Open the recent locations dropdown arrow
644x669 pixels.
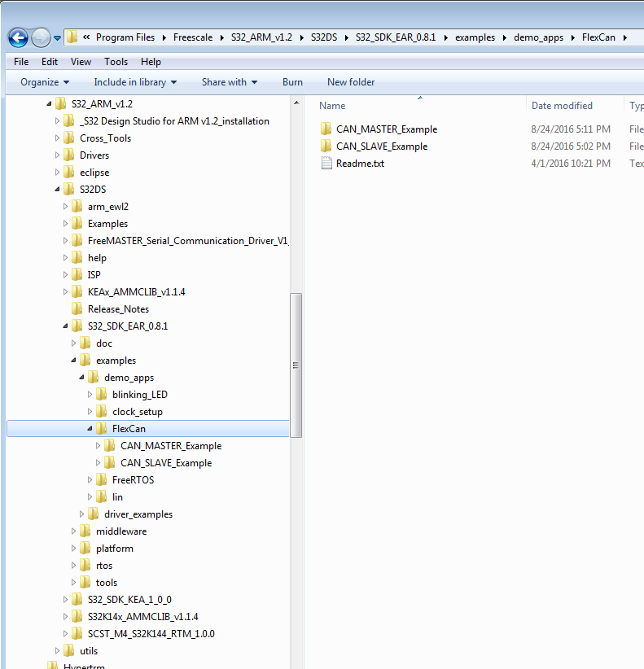pos(57,38)
